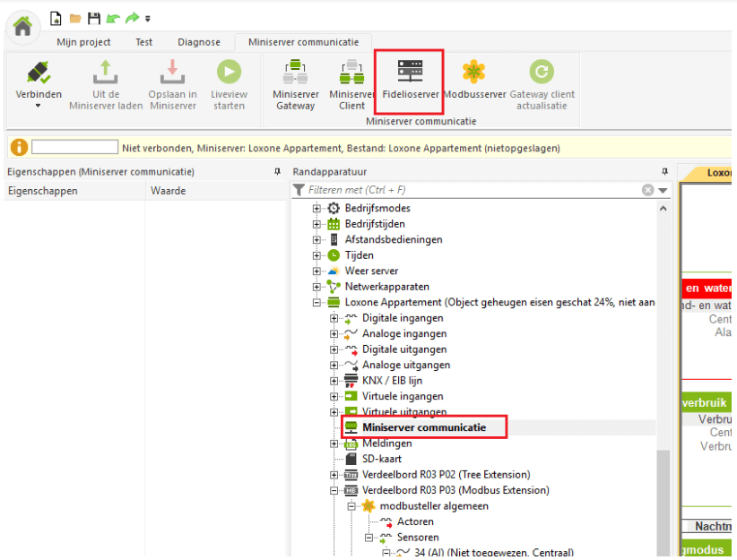Switch to the Diagnose tab
This screenshot has height=560, width=737.
point(198,41)
